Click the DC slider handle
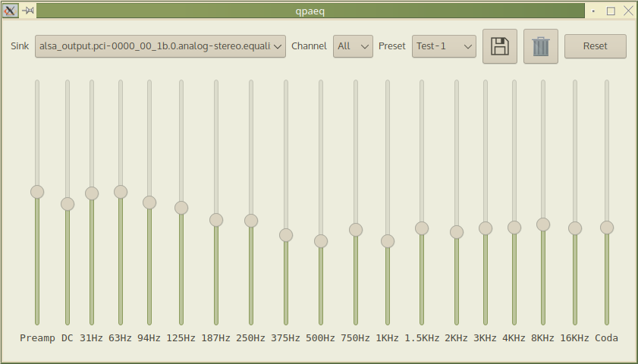This screenshot has height=364, width=638. [x=68, y=204]
